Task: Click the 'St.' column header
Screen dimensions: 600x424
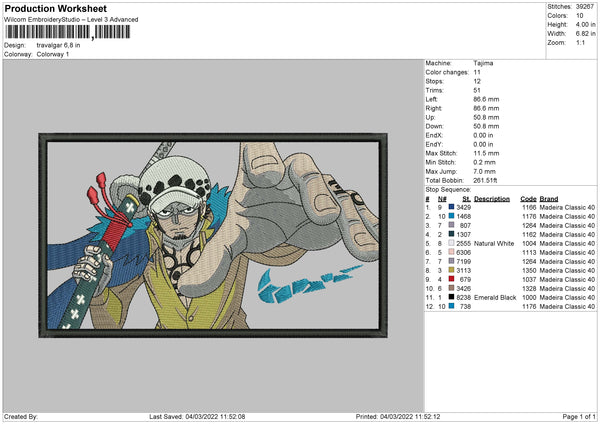Action: click(466, 199)
